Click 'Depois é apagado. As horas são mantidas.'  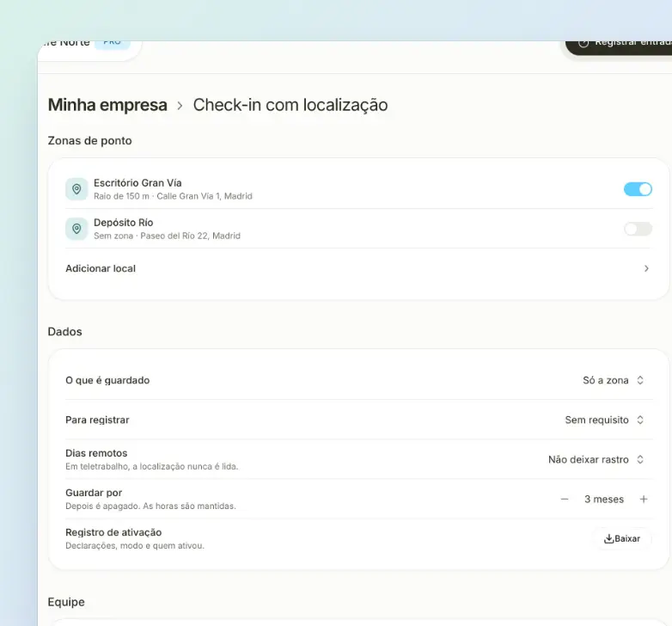click(150, 506)
